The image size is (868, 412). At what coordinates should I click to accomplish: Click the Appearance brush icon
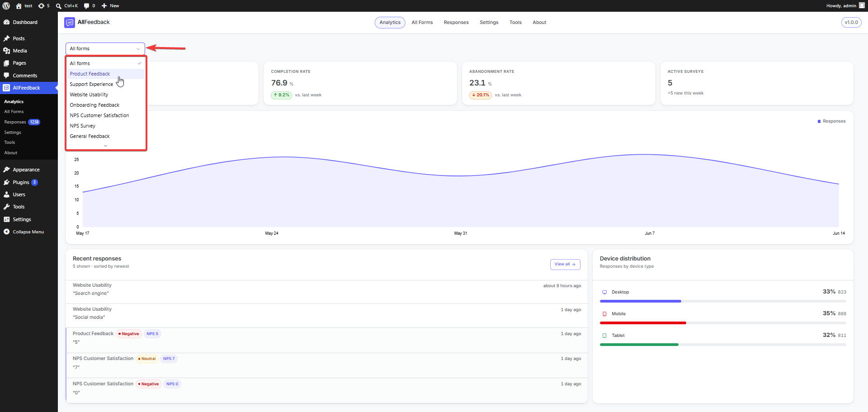coord(6,170)
